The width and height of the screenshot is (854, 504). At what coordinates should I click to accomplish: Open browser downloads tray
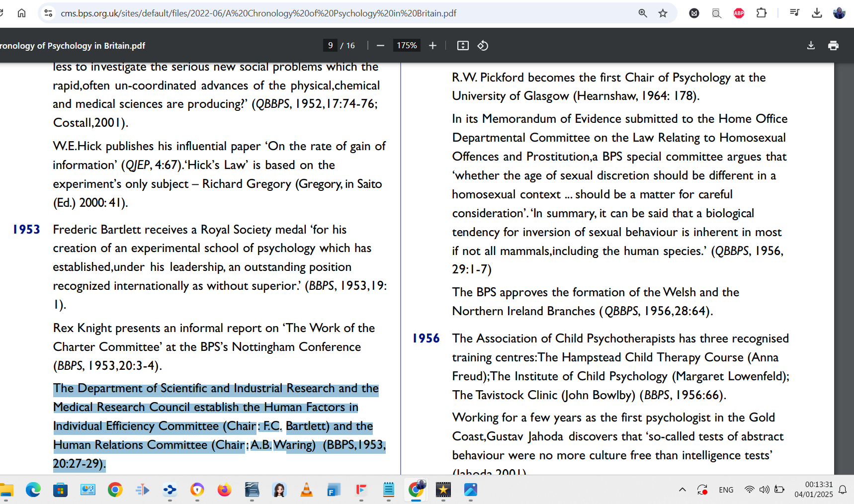pyautogui.click(x=817, y=13)
